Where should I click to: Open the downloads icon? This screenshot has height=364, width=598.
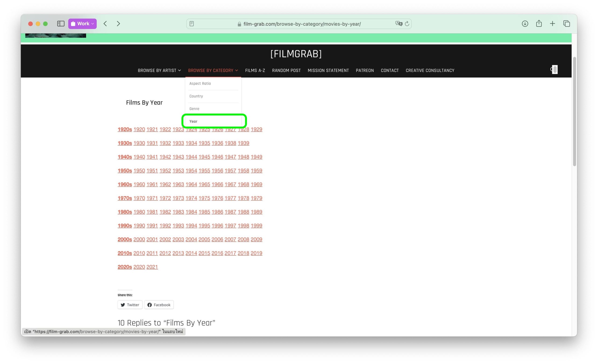(525, 24)
